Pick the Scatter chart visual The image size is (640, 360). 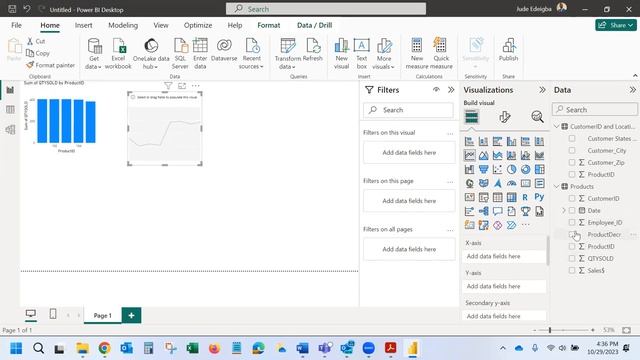[x=497, y=169]
